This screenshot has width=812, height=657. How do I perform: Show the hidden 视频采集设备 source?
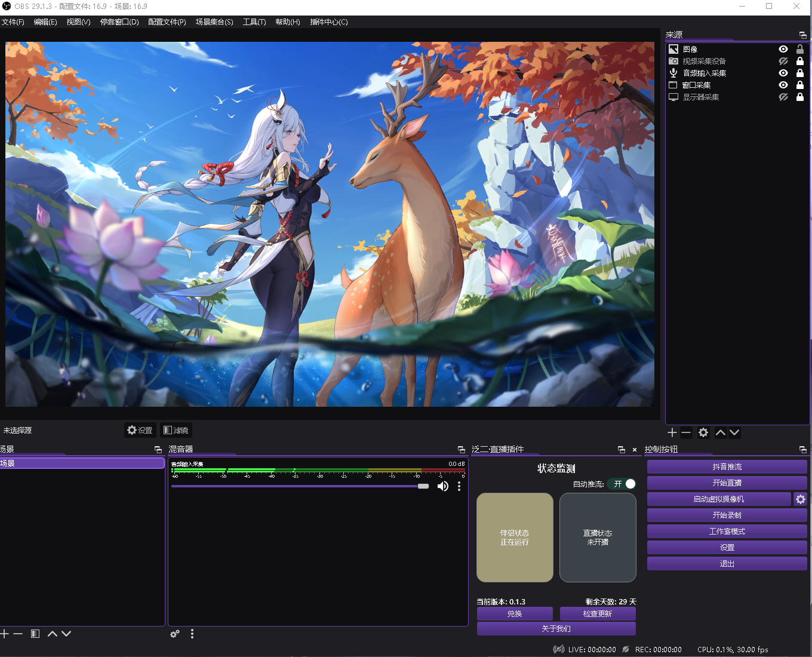[x=783, y=61]
